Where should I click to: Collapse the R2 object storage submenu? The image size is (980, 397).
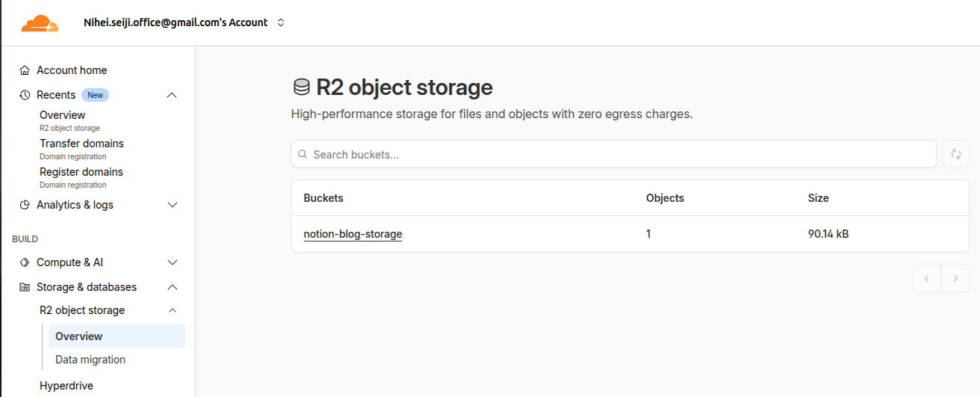pyautogui.click(x=172, y=310)
